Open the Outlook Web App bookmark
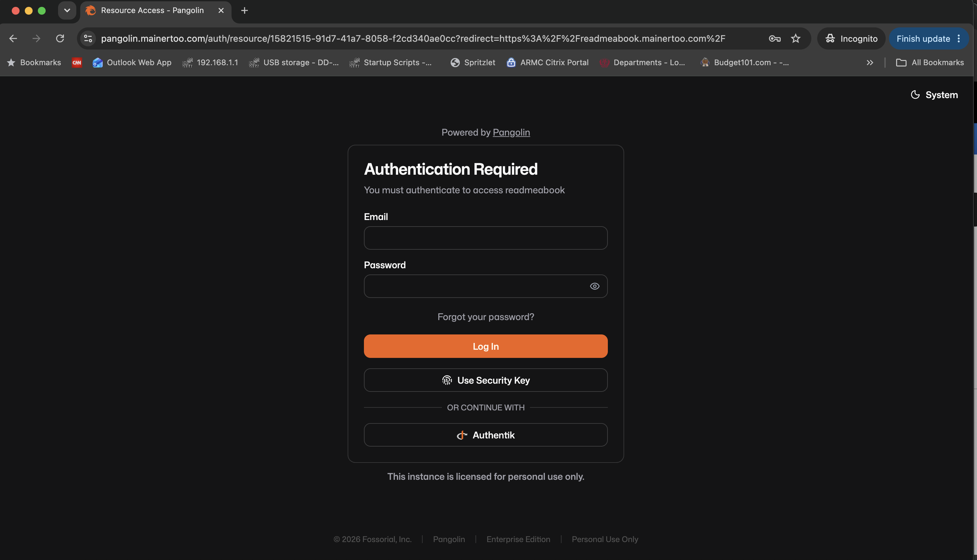 pos(132,62)
